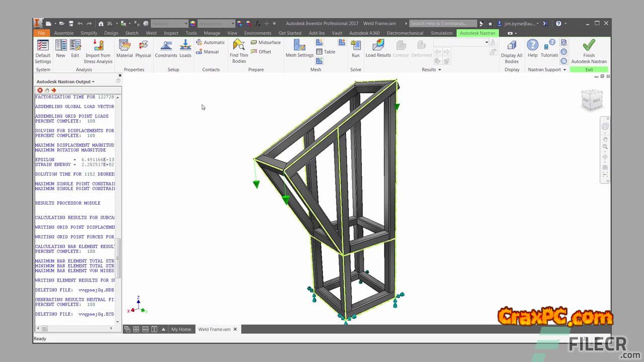Open the My Home document tab

pos(181,329)
